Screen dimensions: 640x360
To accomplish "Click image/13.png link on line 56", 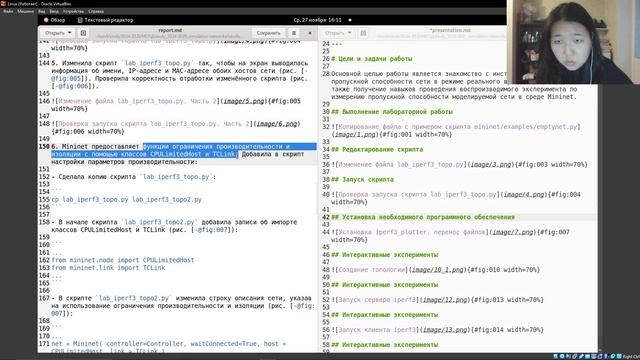I will (445, 330).
